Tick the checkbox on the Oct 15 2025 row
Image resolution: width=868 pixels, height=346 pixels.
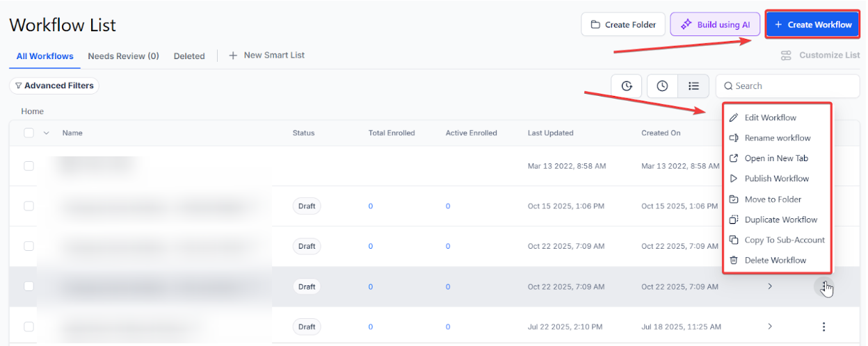[29, 206]
